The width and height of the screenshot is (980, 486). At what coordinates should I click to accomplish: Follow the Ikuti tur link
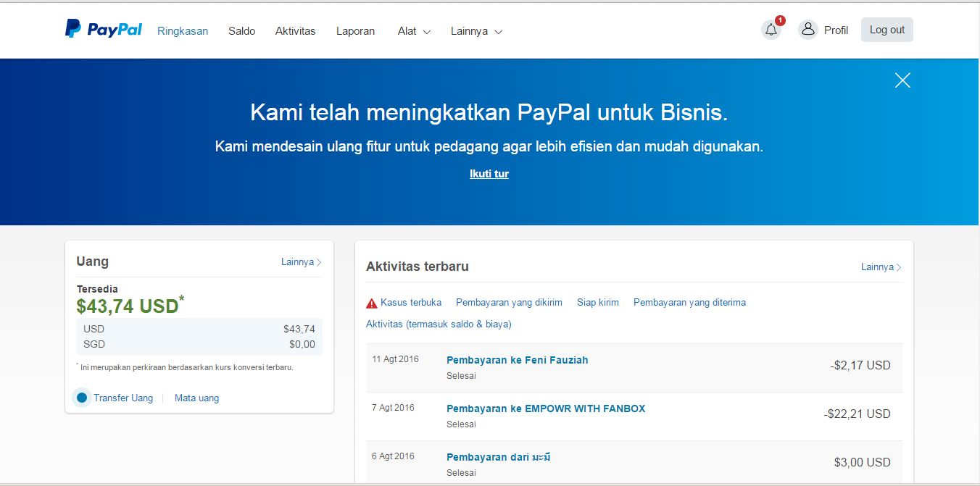click(x=489, y=174)
